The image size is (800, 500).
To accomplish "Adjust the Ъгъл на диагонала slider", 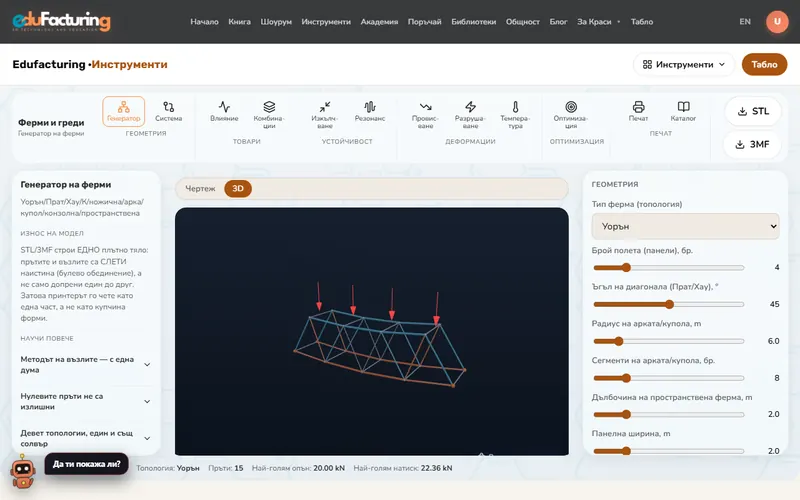I will click(x=669, y=304).
